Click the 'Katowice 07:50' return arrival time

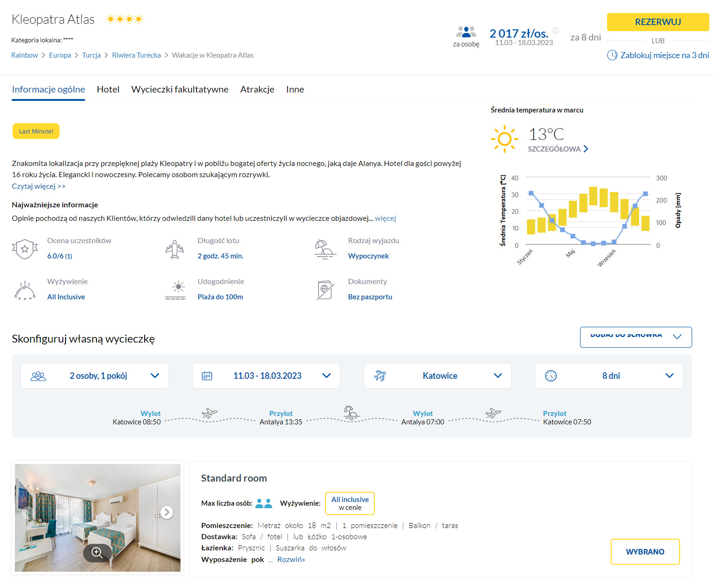(567, 422)
